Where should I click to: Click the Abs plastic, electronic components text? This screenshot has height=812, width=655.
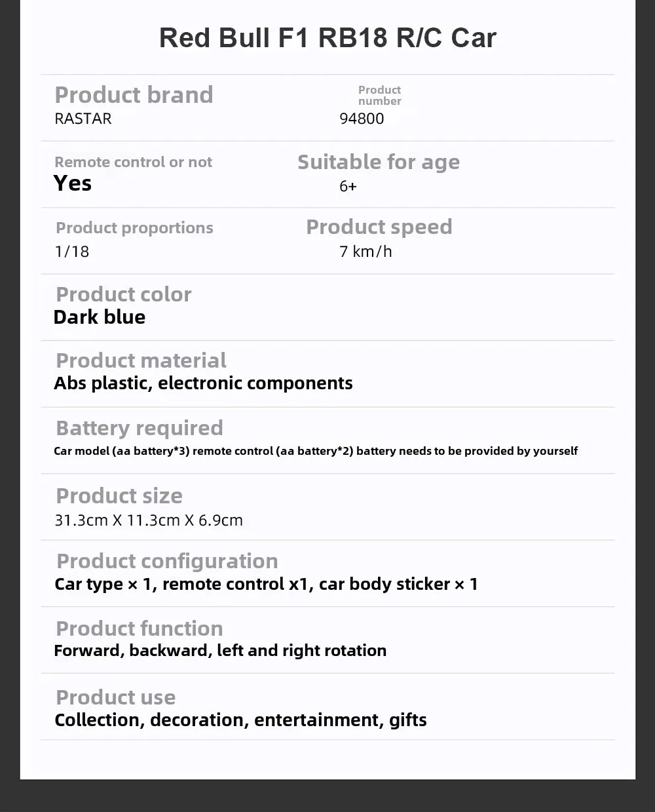[203, 383]
